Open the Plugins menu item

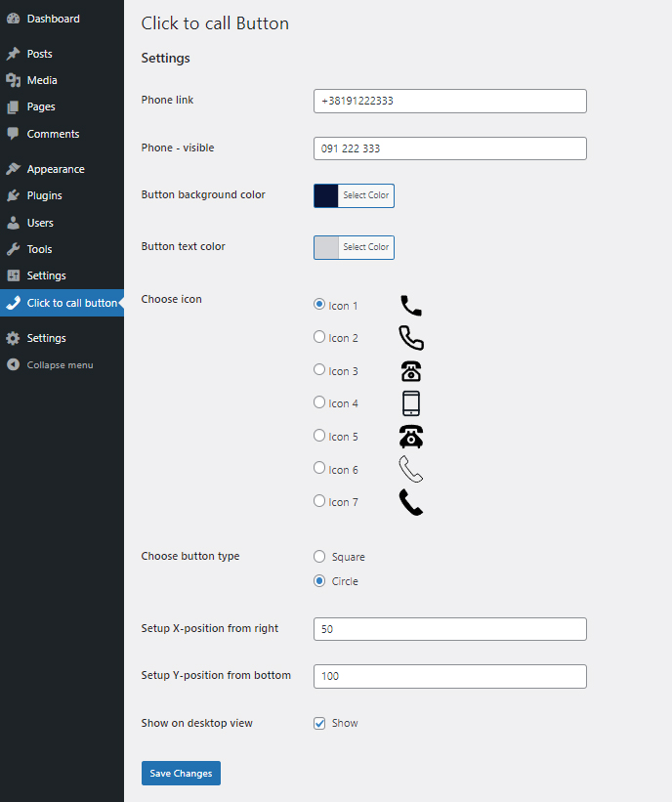point(62,196)
